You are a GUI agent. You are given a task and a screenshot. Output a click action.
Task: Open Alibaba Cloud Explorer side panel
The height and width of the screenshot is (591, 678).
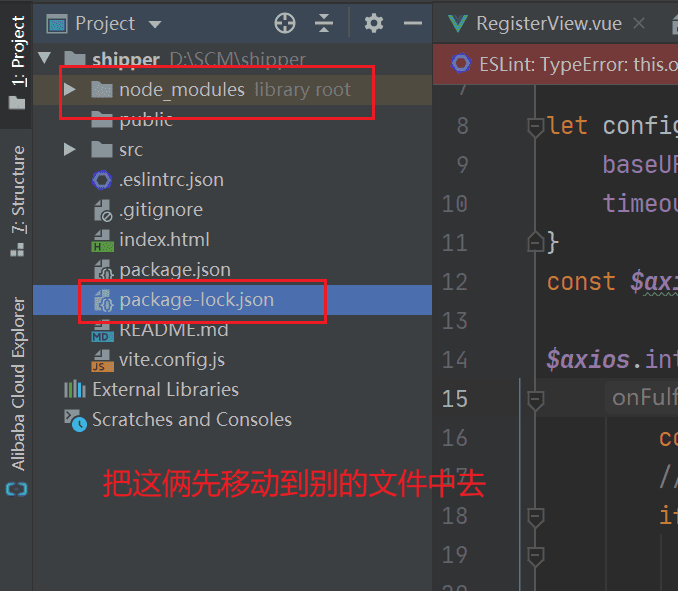point(18,383)
